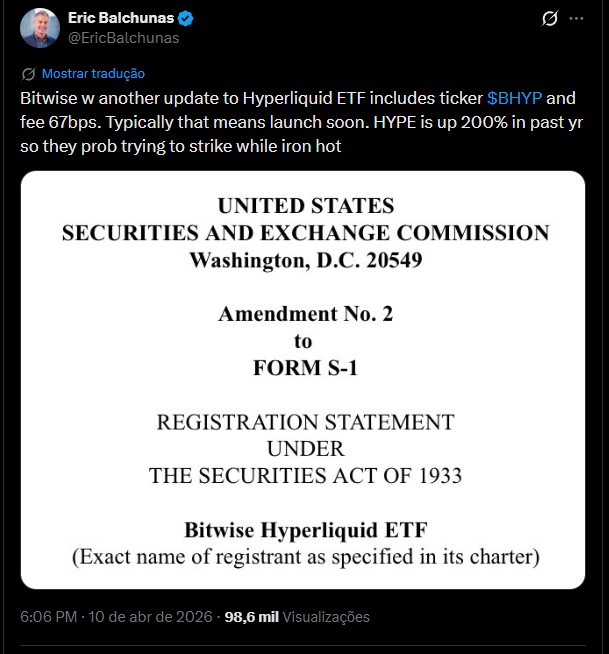Open the @EricBalchunas handle link
609x654 pixels.
click(124, 38)
